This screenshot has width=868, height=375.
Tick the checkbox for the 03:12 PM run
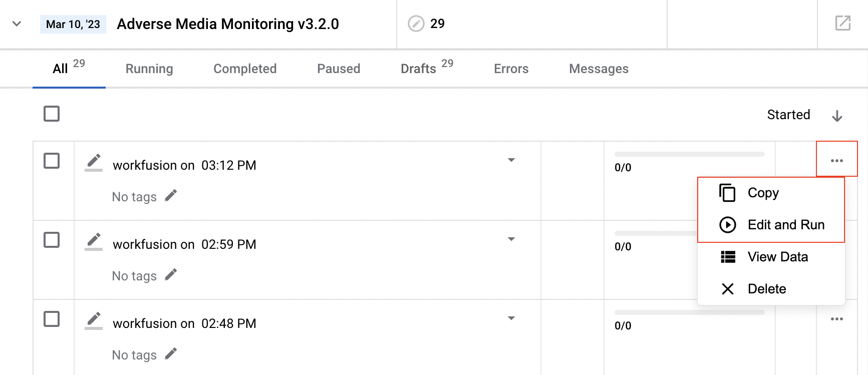[52, 161]
